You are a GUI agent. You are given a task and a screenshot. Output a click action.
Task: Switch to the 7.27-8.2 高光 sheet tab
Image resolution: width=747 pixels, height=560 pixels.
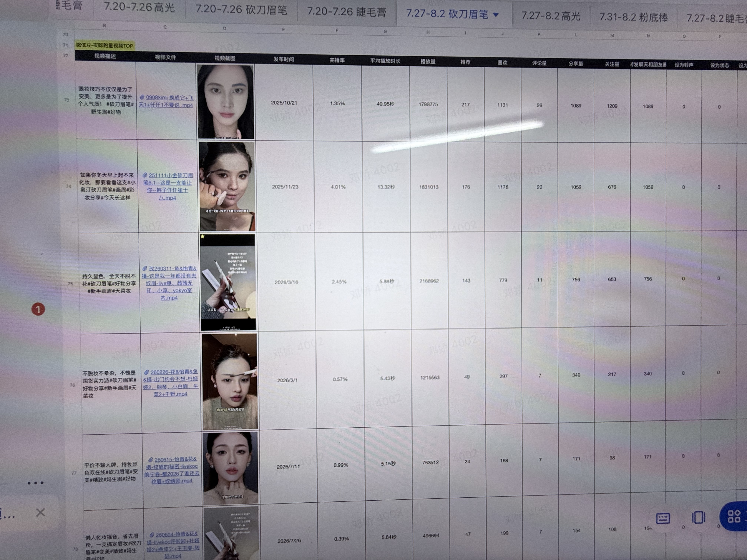(551, 16)
